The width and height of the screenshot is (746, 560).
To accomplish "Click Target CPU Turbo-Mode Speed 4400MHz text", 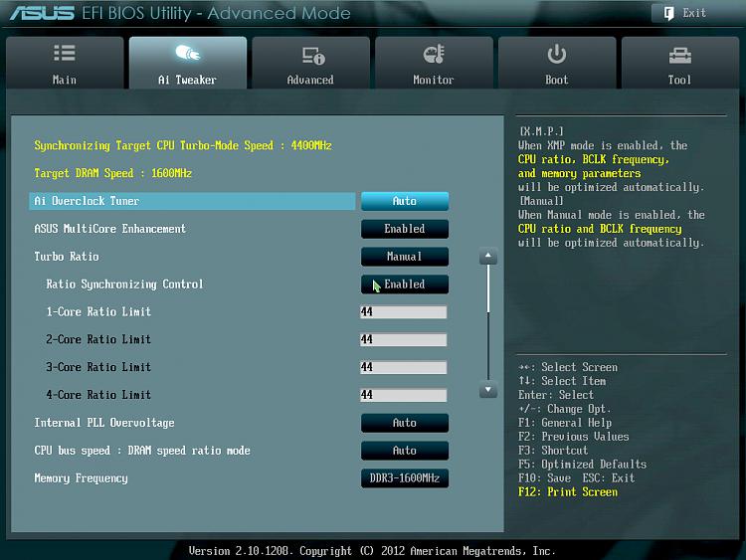I will tap(183, 145).
